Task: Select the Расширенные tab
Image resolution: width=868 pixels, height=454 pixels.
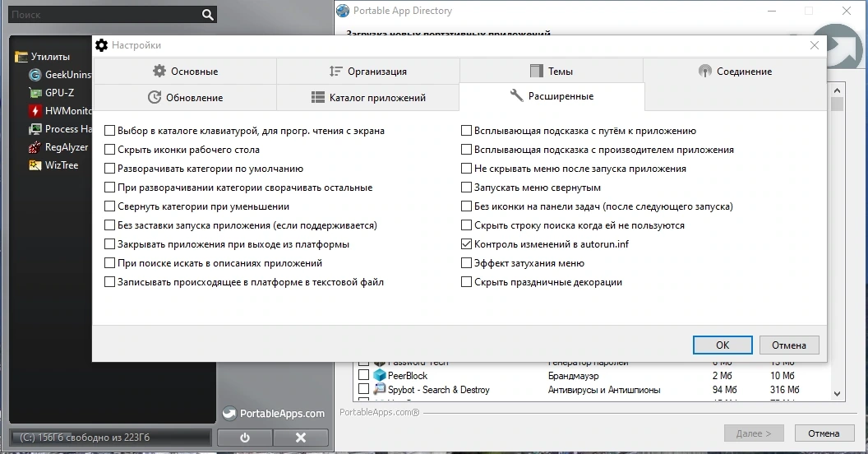Action: click(x=552, y=96)
